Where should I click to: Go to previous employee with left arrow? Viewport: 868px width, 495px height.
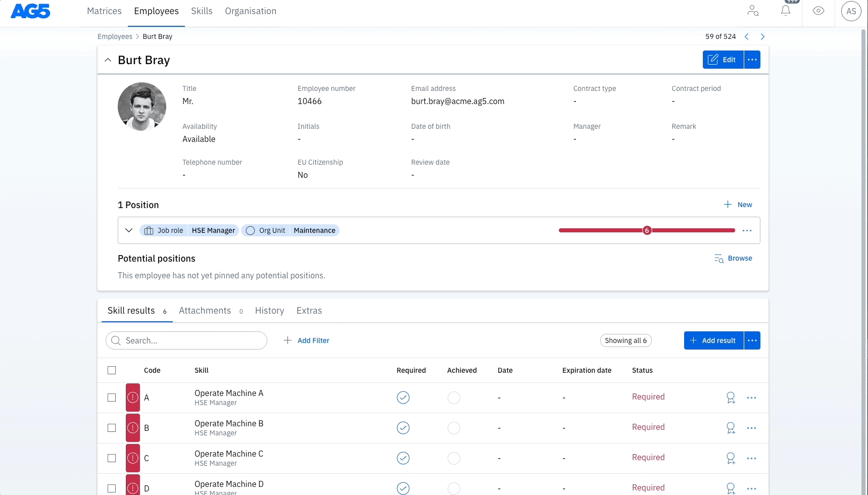[x=746, y=36]
